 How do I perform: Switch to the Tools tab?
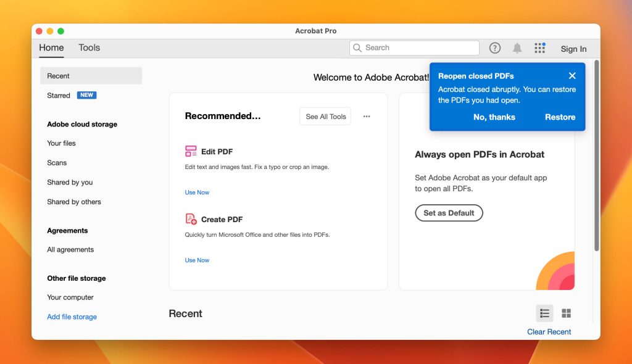89,48
